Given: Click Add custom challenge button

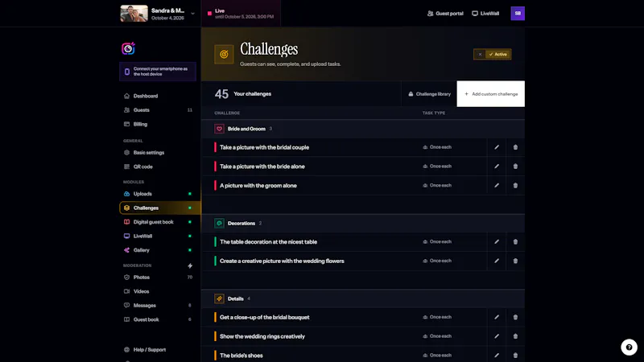Looking at the screenshot, I should click(x=491, y=94).
